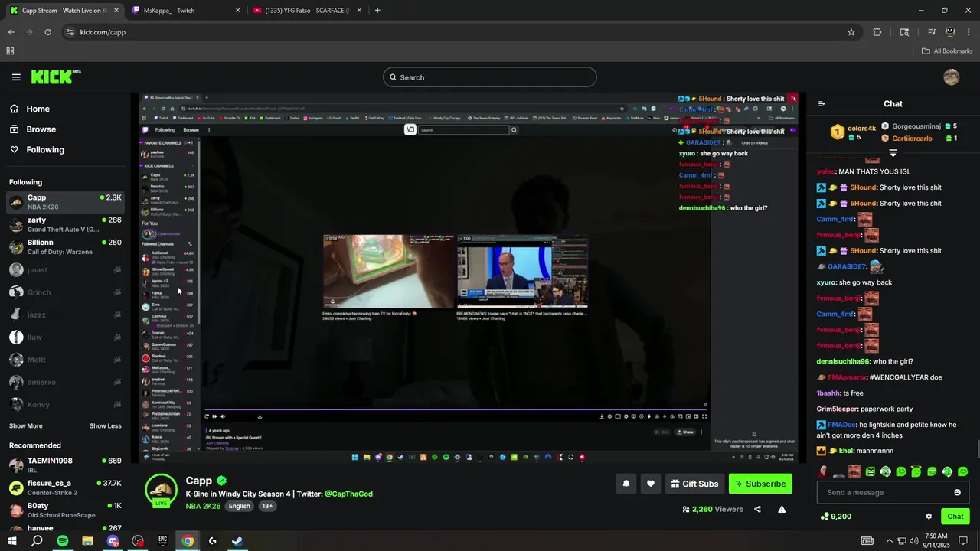Open the user profile avatar menu
Screen dimensions: 980x551
tap(952, 77)
